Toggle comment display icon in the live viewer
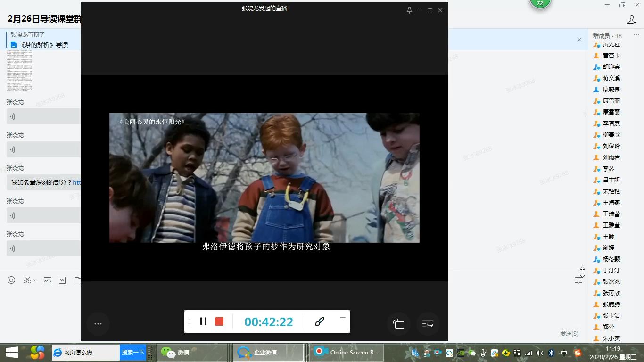Image resolution: width=644 pixels, height=362 pixels. pos(428,324)
